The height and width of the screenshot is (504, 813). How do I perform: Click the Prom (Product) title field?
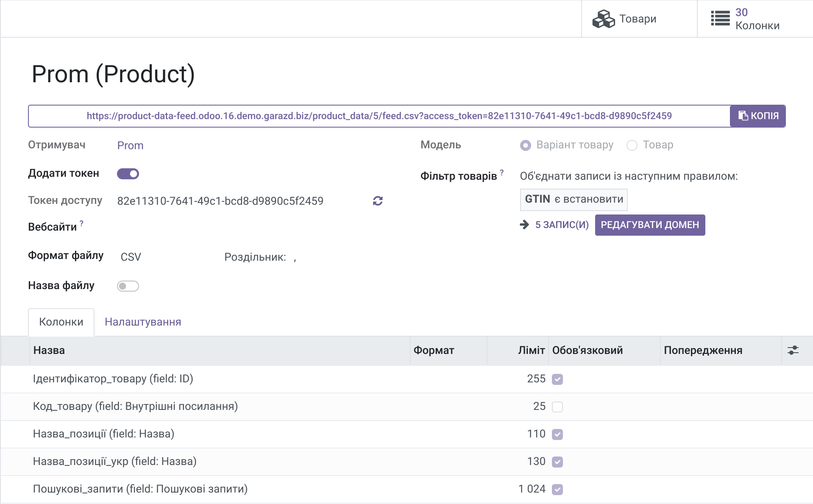[x=113, y=74]
